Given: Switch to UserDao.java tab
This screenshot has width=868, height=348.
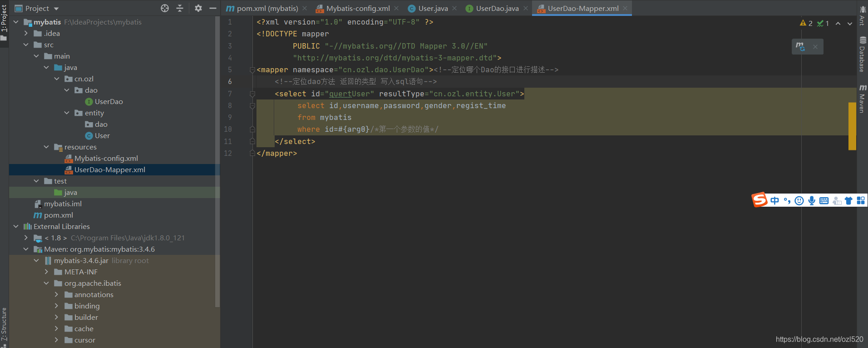Looking at the screenshot, I should click(x=493, y=8).
